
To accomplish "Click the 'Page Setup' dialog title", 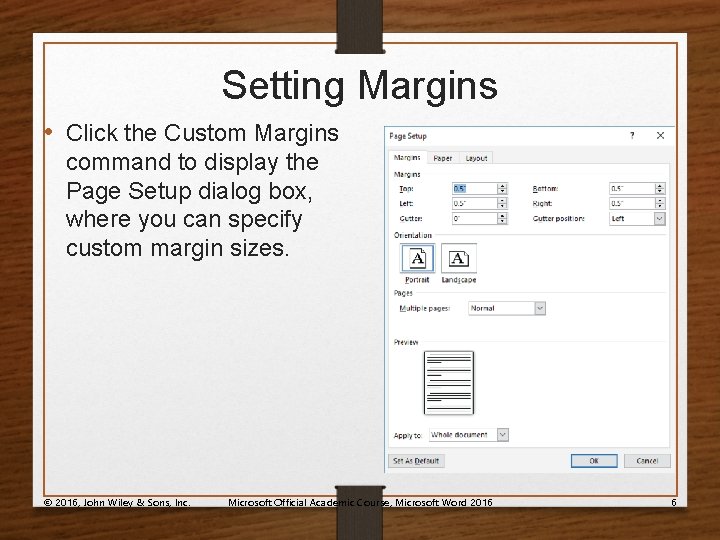I will coord(408,136).
